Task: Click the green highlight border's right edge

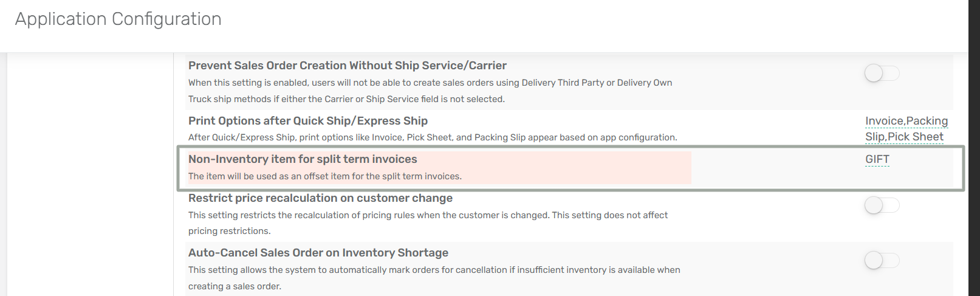Action: click(963, 168)
